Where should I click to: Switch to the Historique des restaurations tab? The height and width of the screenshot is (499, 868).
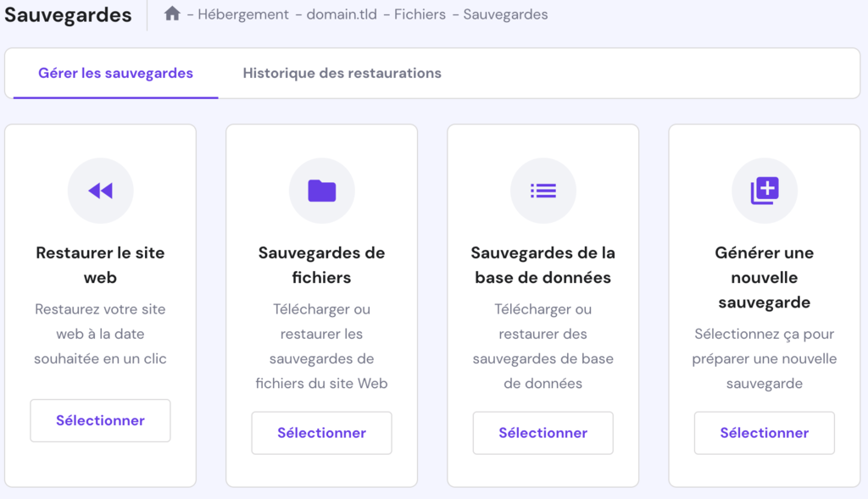(342, 73)
